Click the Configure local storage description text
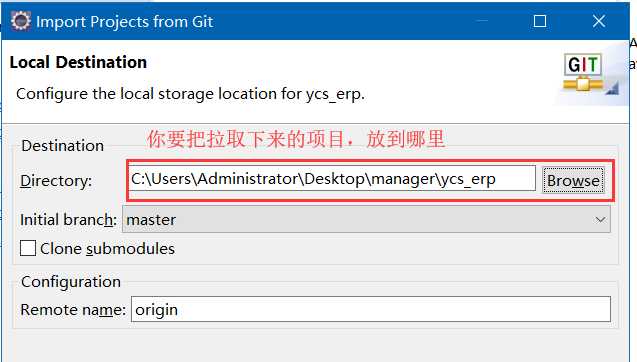Viewport: 637px width, 362px height. [x=190, y=94]
